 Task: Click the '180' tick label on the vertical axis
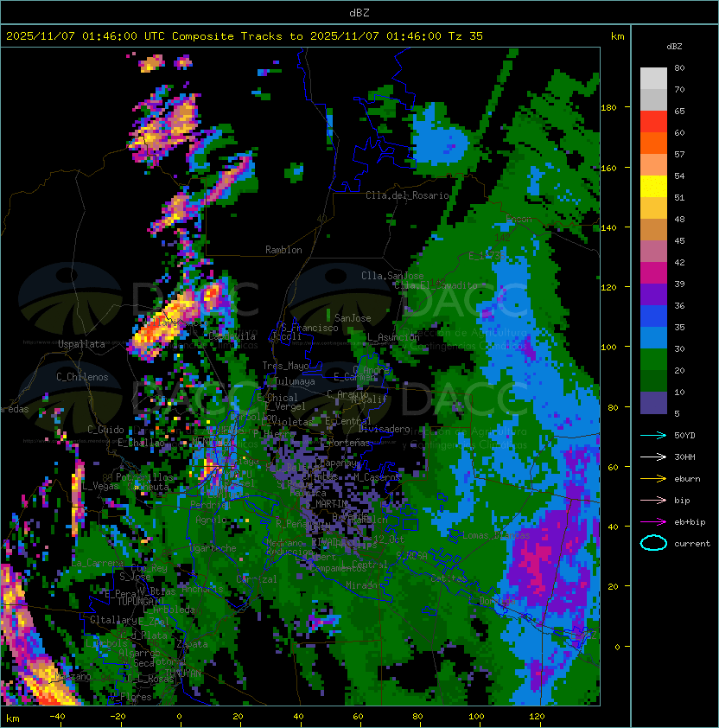click(608, 108)
